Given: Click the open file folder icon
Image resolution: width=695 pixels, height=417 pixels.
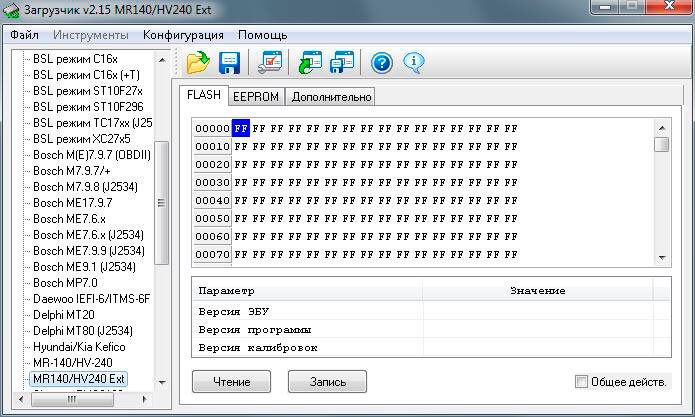Looking at the screenshot, I should (197, 62).
